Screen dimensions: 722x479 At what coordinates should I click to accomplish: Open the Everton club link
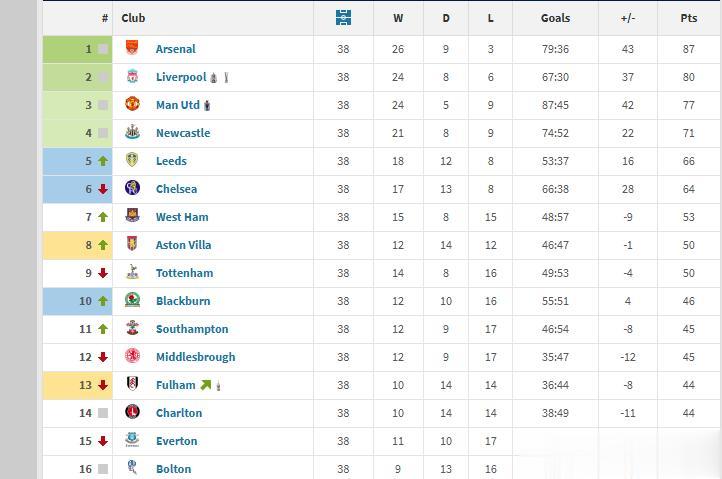176,441
